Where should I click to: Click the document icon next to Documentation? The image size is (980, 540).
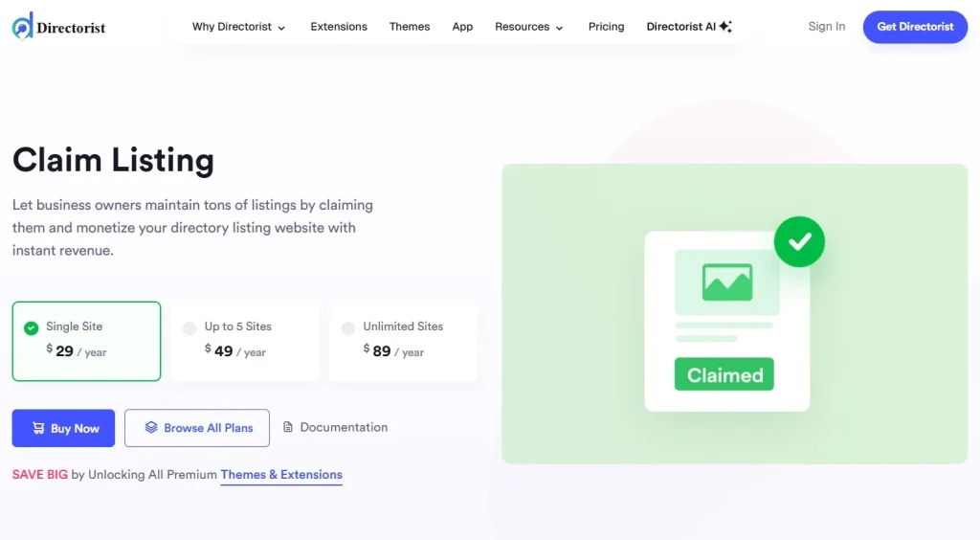pyautogui.click(x=288, y=427)
